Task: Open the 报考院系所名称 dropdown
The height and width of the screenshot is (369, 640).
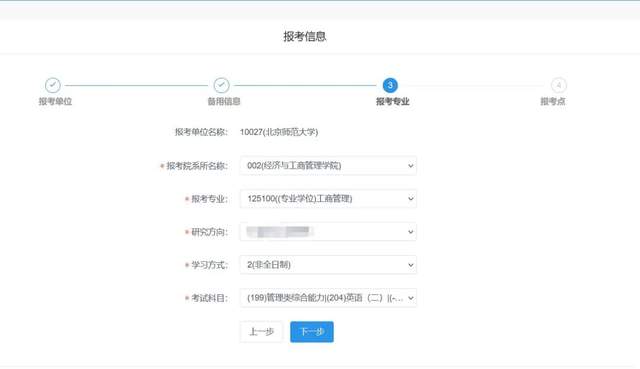Action: [328, 166]
